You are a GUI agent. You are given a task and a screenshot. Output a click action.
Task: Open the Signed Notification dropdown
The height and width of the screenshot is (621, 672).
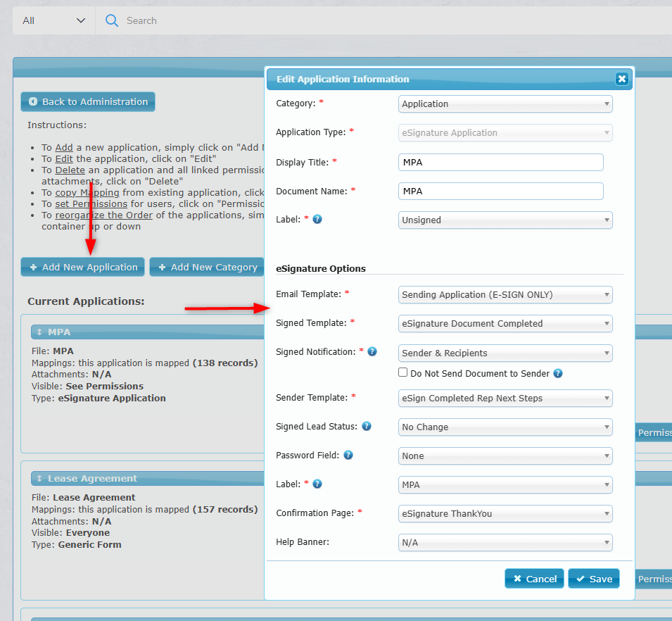pos(505,353)
